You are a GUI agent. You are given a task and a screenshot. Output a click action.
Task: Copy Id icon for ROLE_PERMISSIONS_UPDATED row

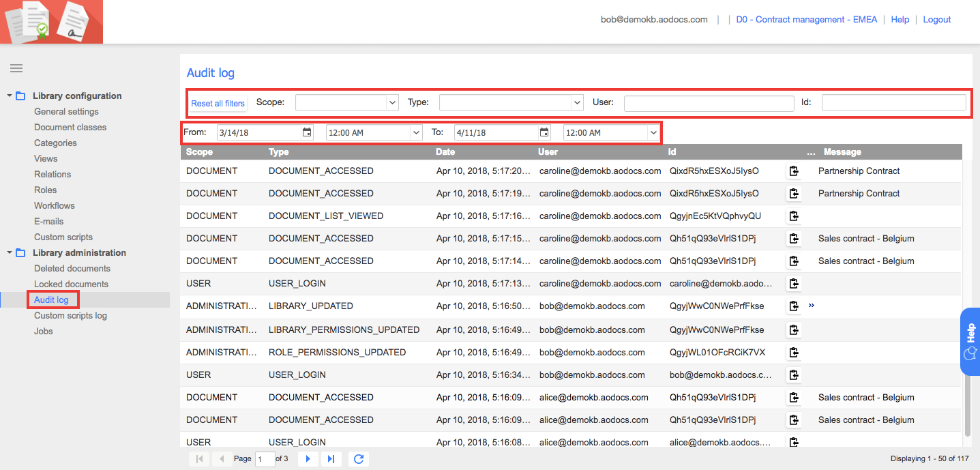point(794,353)
